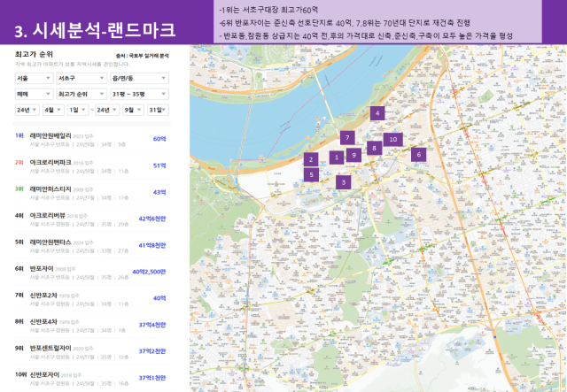Open the 최고가 순위 sort dropdown
The image size is (567, 392).
click(x=82, y=94)
